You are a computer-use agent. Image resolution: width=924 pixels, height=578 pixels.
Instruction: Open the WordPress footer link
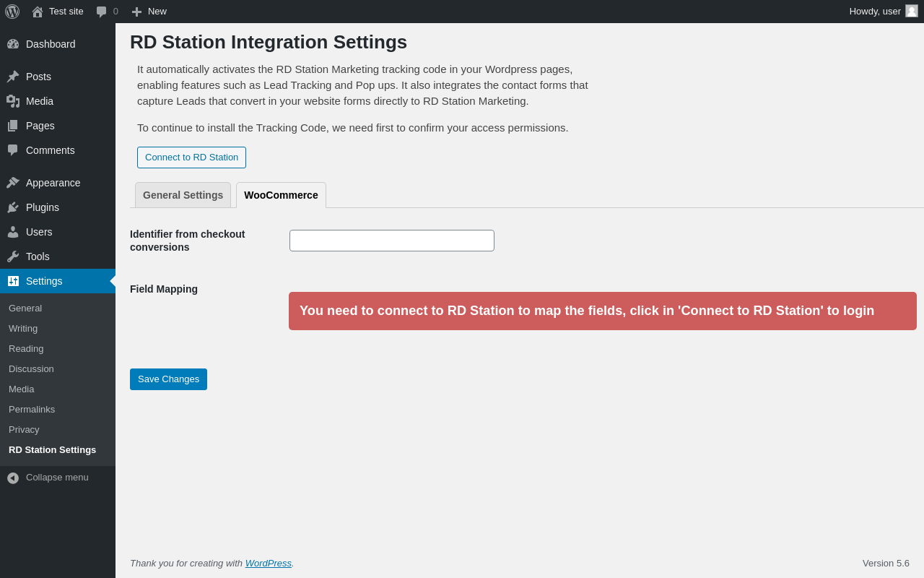[x=269, y=563]
